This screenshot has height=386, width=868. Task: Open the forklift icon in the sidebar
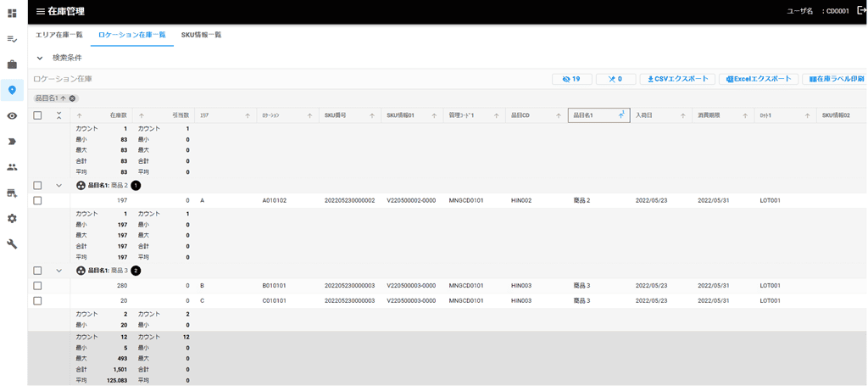click(12, 193)
